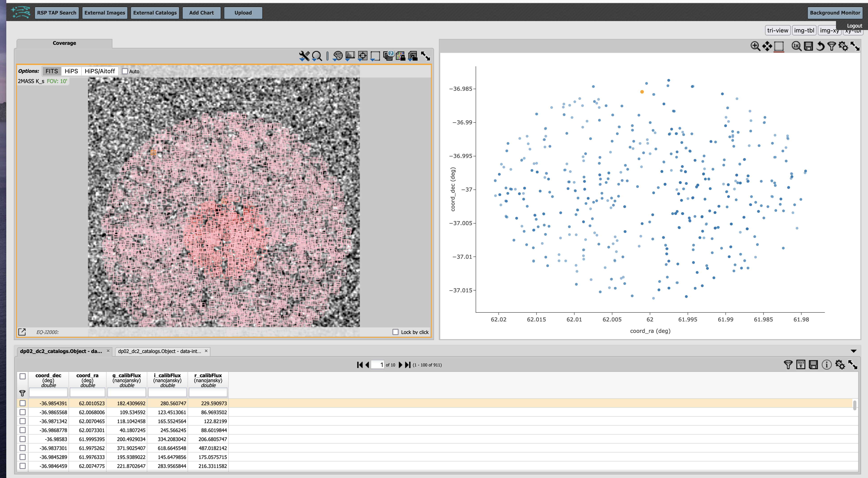Close the first dp02_dc2_catalogs.Object tab
Screen dimensions: 868x478
point(108,351)
